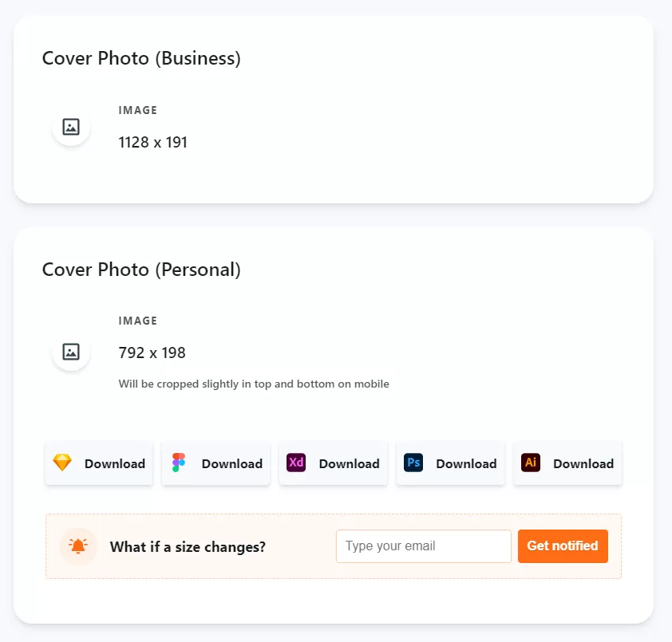672x642 pixels.
Task: Click the Figma logo icon
Action: click(x=179, y=463)
